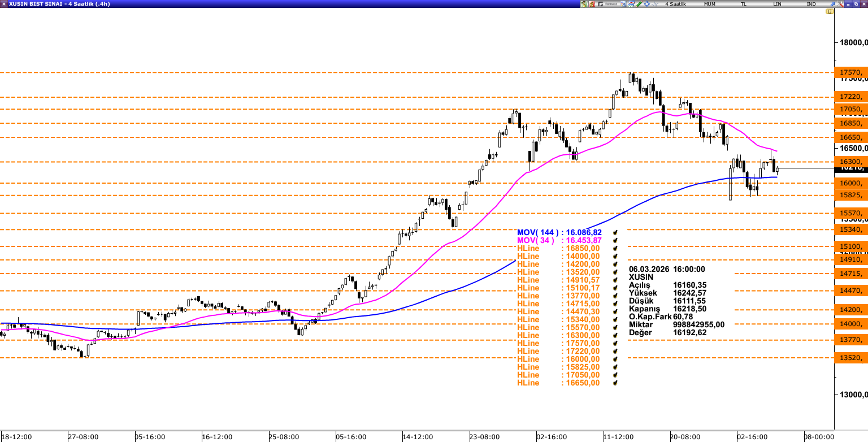Select the green pencil drawing tool
The height and width of the screenshot is (442, 868).
tap(639, 4)
